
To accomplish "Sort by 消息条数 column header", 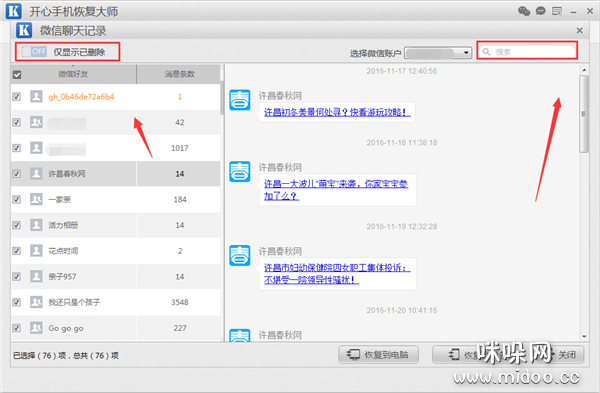I will pyautogui.click(x=179, y=74).
